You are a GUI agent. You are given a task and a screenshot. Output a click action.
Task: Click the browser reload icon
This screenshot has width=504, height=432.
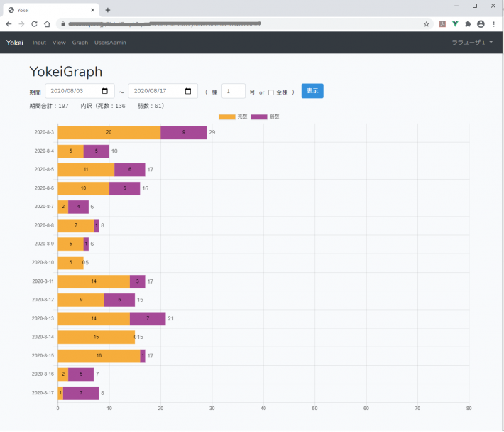point(34,23)
